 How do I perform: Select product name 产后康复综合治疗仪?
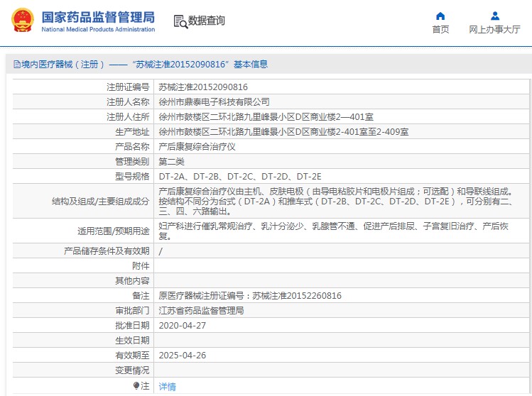[197, 147]
